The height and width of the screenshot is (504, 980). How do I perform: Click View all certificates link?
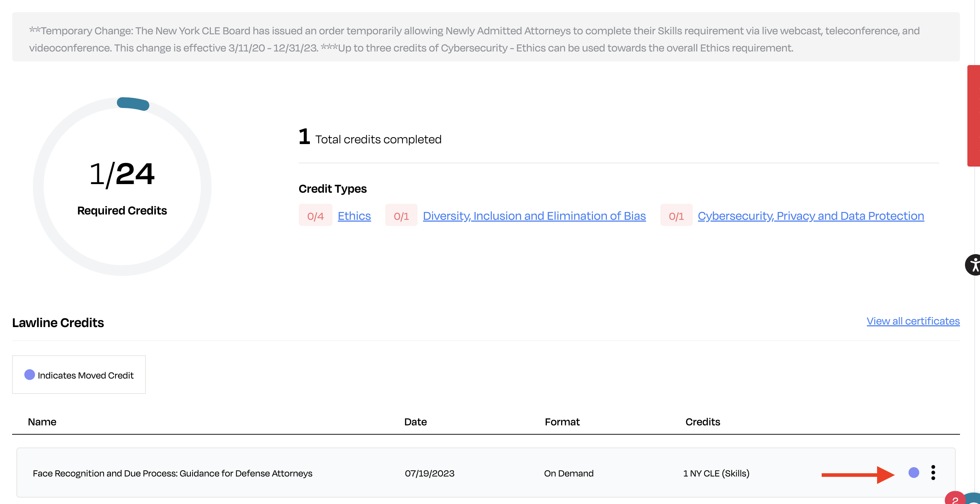[x=913, y=321]
